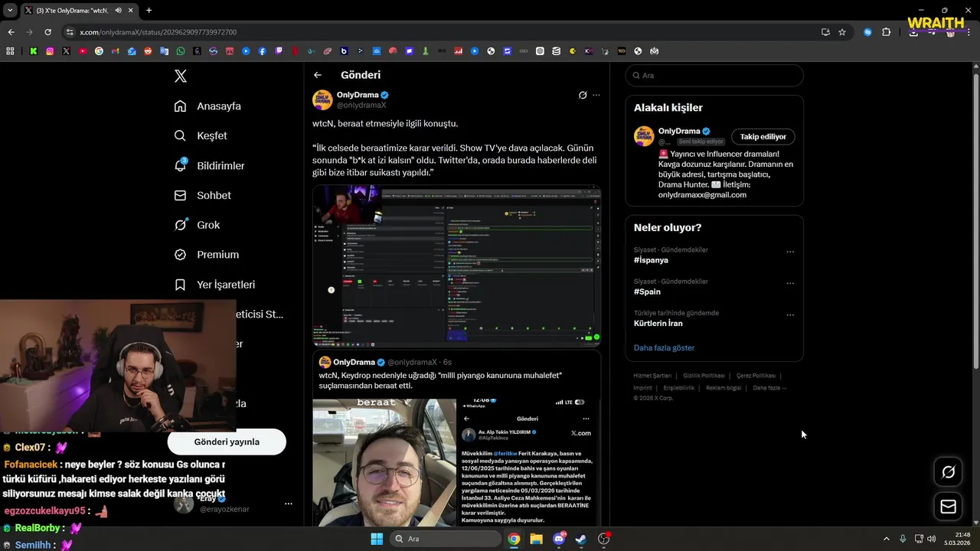The image size is (980, 551).
Task: Open the quoted post's beraat image
Action: (x=384, y=462)
